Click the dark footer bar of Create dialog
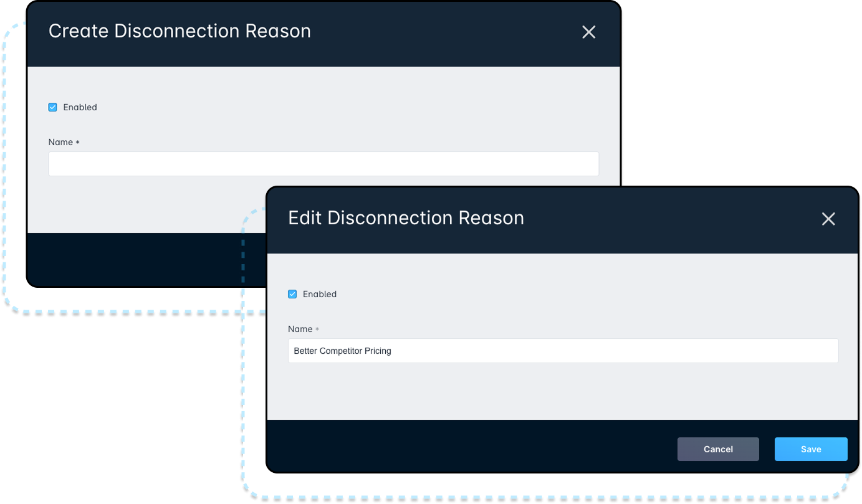 (143, 259)
